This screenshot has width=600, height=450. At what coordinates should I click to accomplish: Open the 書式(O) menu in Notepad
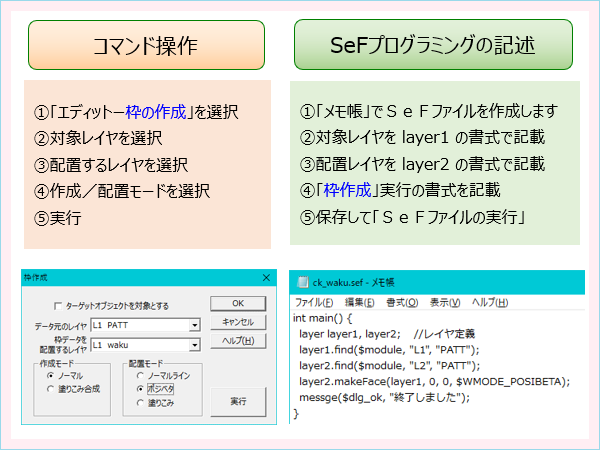click(x=403, y=302)
